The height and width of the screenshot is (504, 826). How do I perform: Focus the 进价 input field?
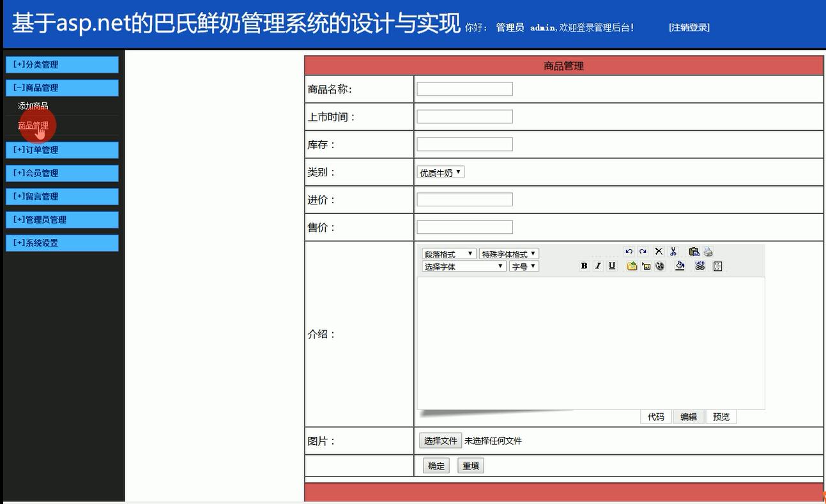pyautogui.click(x=464, y=199)
